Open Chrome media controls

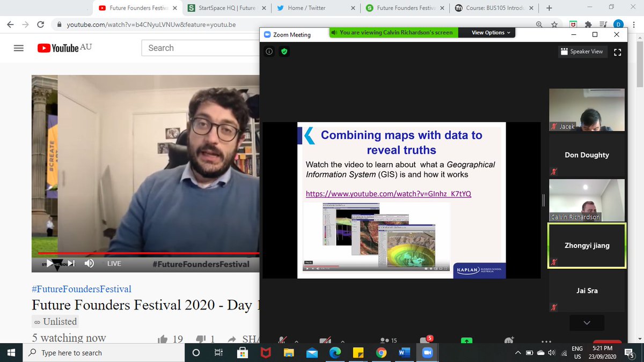coord(603,25)
